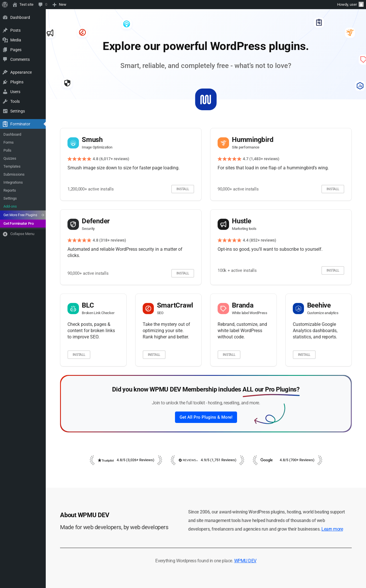The width and height of the screenshot is (366, 588).
Task: Open Forminator Integrations submenu
Action: (23, 182)
